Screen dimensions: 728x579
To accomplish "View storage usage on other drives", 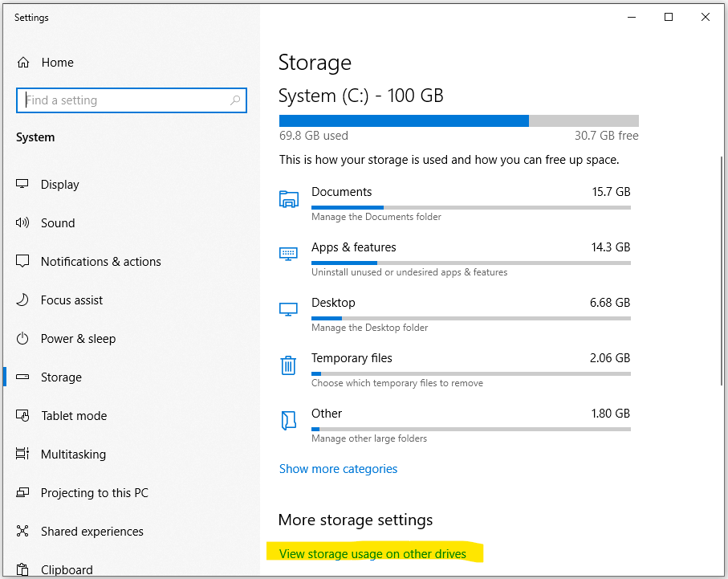I will pos(372,554).
